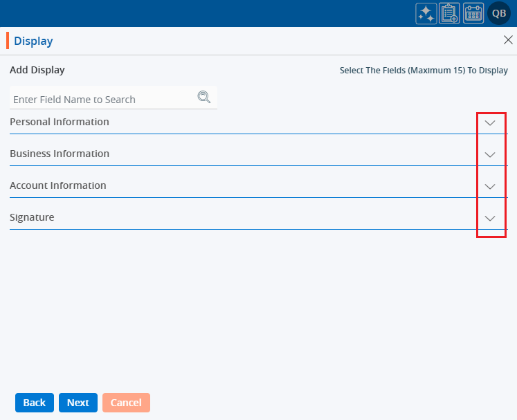Select the Personal Information section label
Viewport: 517px width, 420px height.
60,122
